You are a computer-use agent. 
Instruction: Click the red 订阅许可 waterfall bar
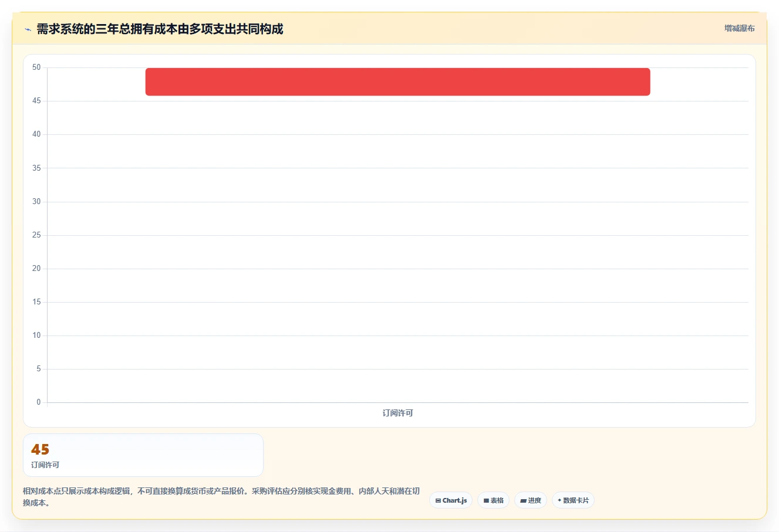(397, 82)
